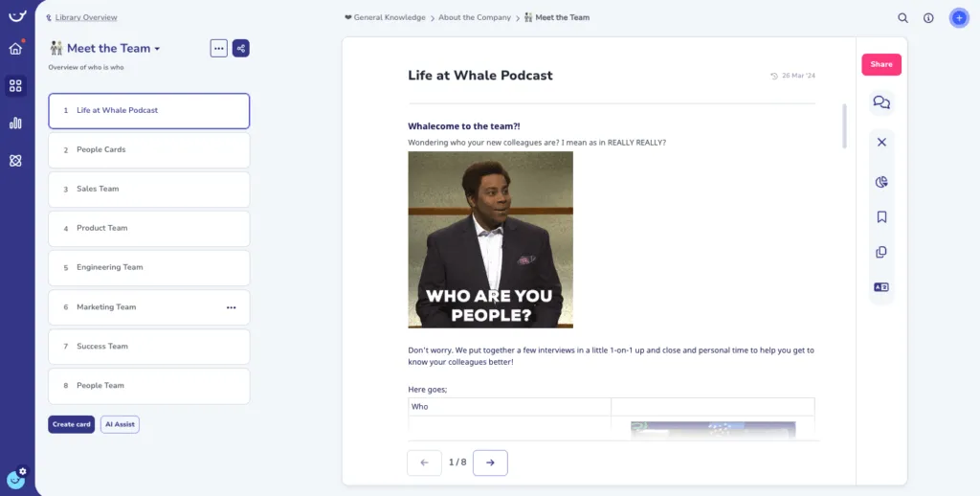980x496 pixels.
Task: Click the Create card button
Action: click(71, 424)
